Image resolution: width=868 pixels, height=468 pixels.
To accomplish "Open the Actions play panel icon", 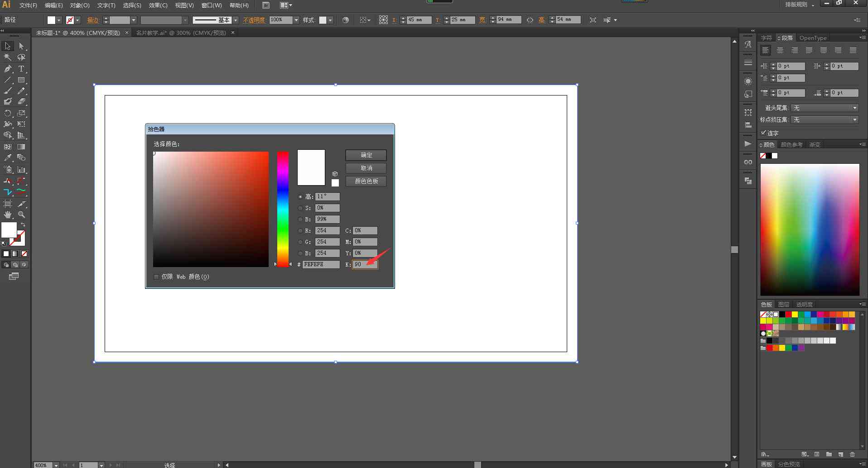I will (748, 144).
